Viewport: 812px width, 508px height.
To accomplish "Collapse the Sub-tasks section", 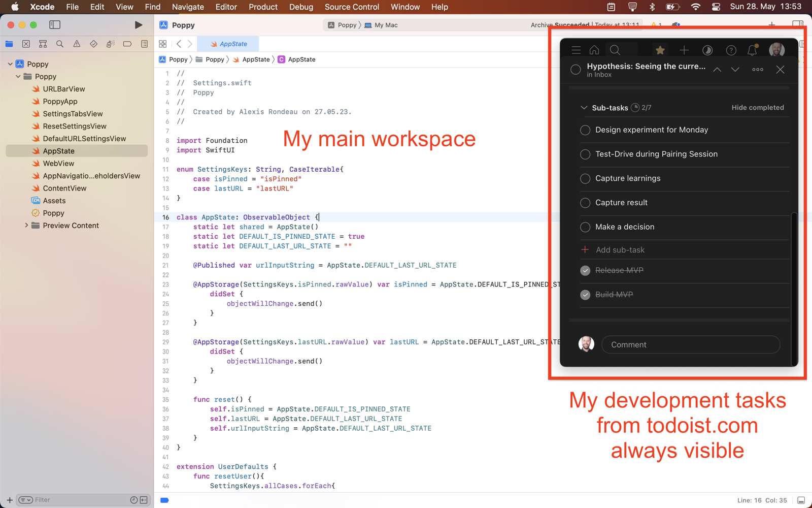I will [584, 108].
